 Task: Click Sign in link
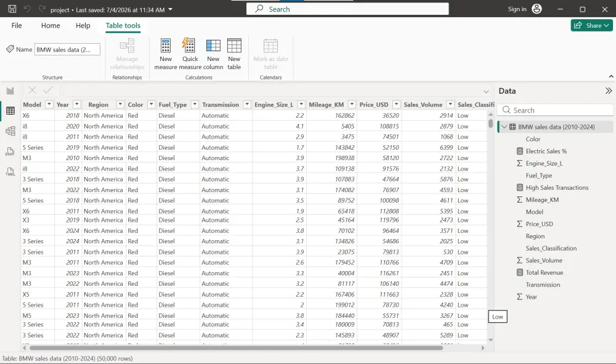[517, 9]
